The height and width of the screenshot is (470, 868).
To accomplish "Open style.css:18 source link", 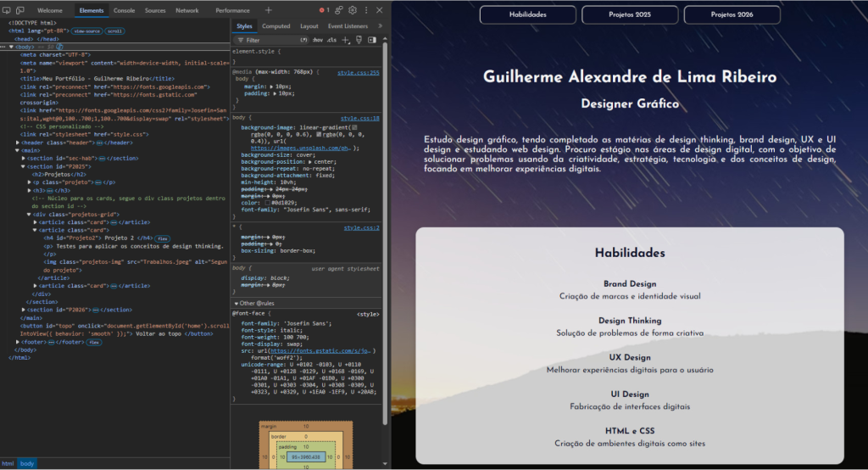I will tap(359, 118).
